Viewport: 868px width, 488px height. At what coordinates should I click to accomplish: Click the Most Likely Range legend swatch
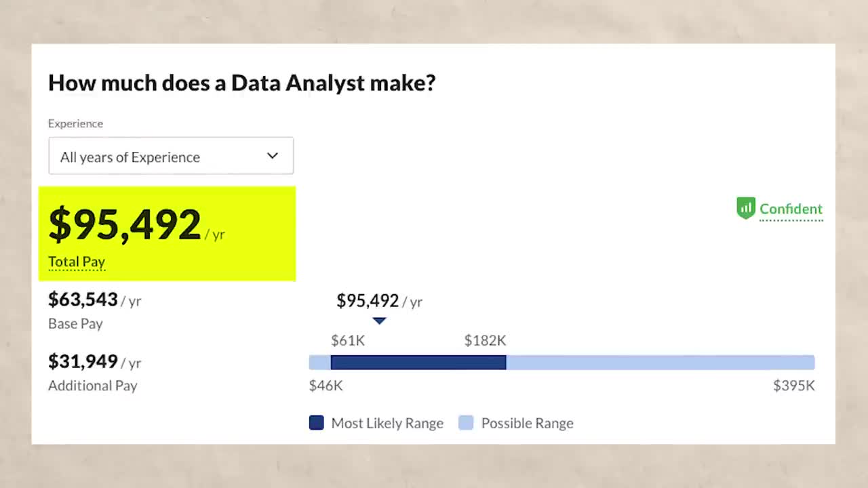[x=317, y=423]
